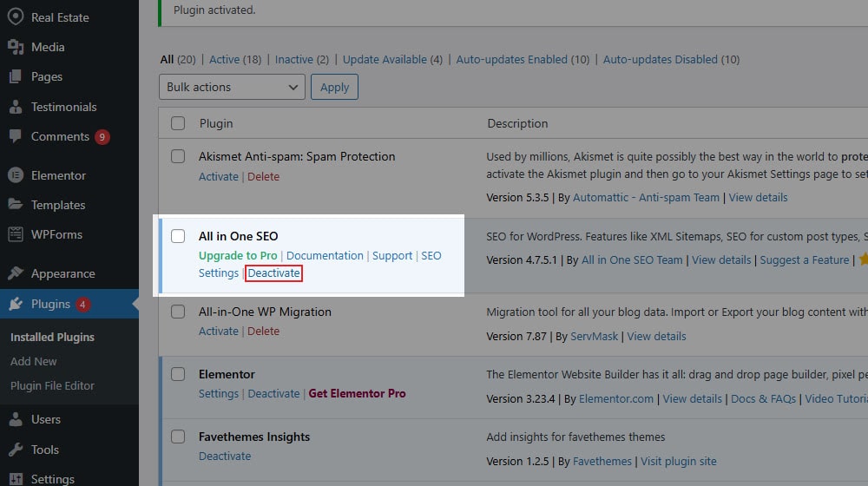Viewport: 868px width, 486px height.
Task: Filter by Auto-updates Enabled (10)
Action: tap(523, 59)
